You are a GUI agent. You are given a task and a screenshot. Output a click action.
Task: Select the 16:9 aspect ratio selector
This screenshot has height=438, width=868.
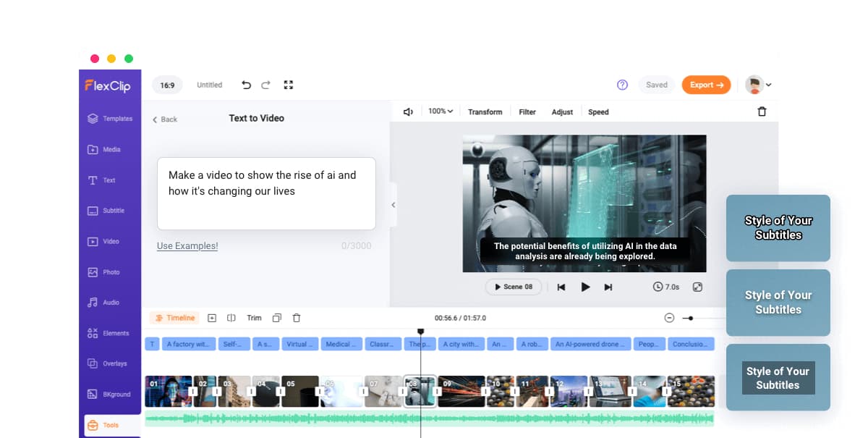click(167, 85)
